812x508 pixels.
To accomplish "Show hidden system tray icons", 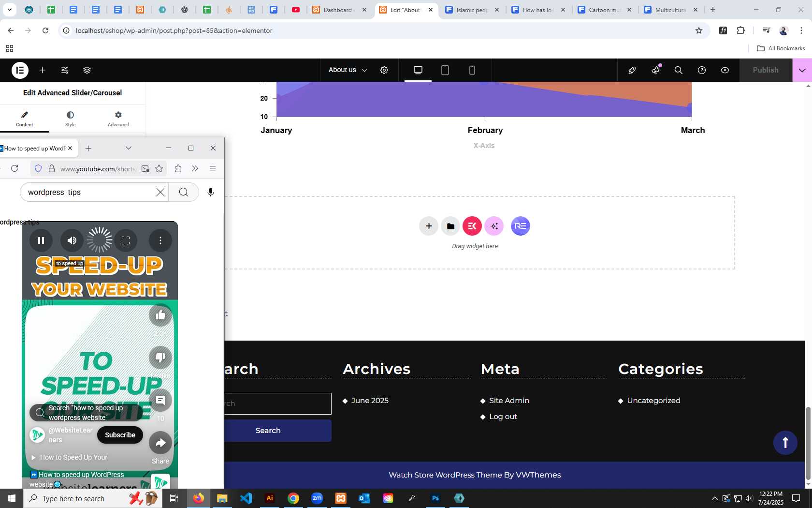I will pos(714,498).
